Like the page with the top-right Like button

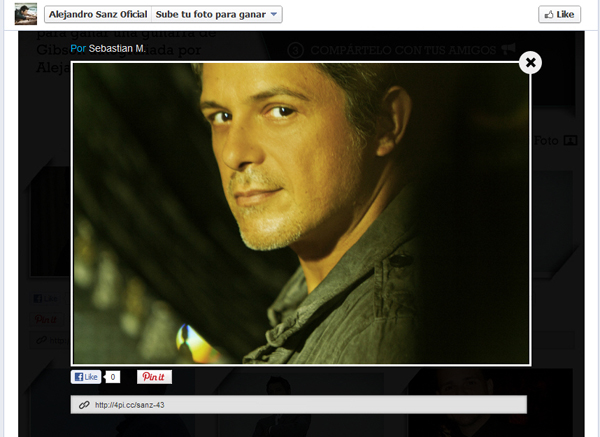tap(559, 15)
